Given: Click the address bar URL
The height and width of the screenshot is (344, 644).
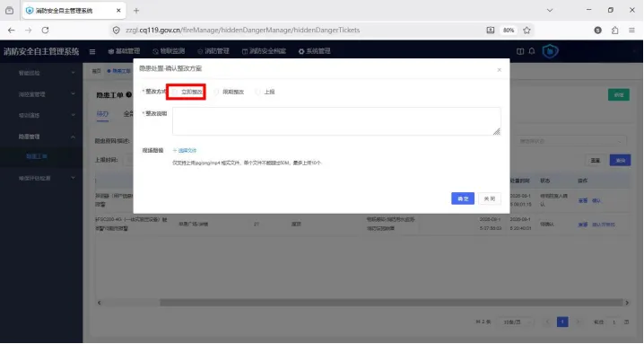Looking at the screenshot, I should (243, 30).
